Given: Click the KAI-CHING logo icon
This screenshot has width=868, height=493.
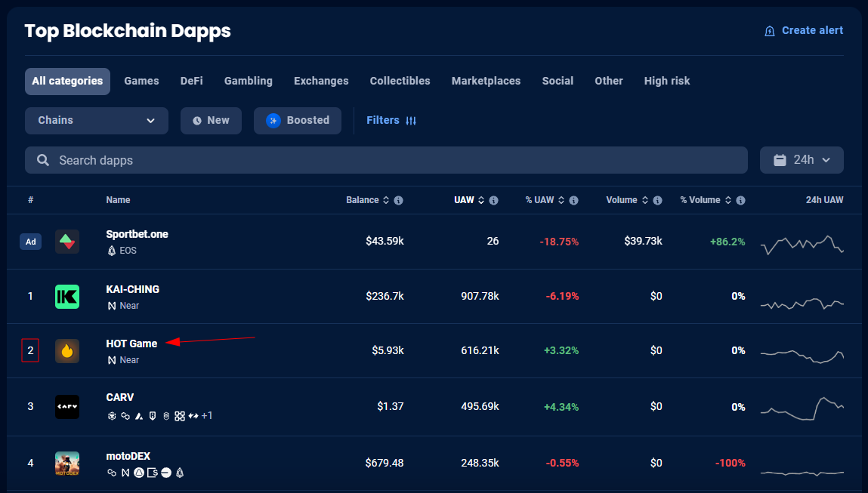Looking at the screenshot, I should tap(67, 297).
